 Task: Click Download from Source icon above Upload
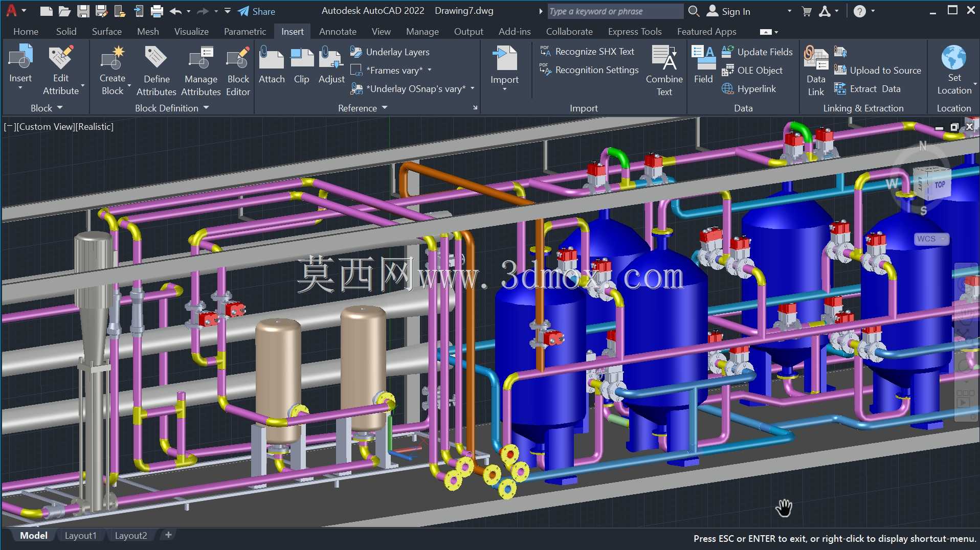coord(840,52)
